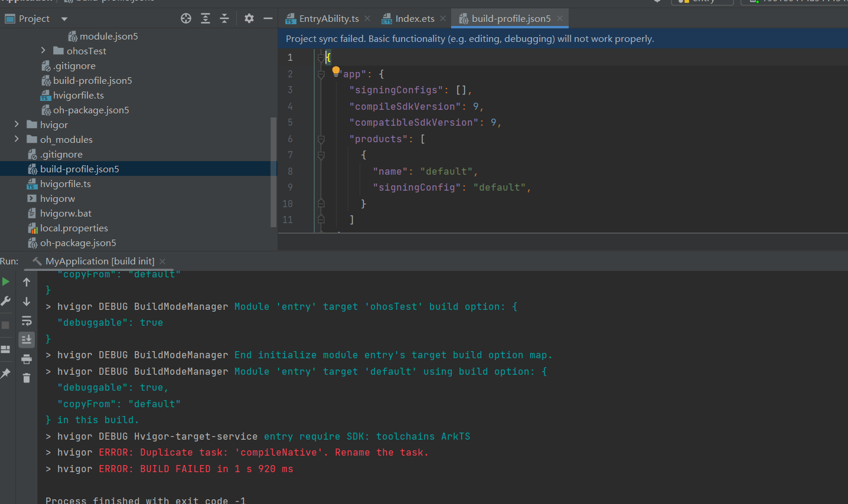Viewport: 848px width, 504px height.
Task: Click the "compatibleSdkVersion" key in editor
Action: tap(414, 123)
